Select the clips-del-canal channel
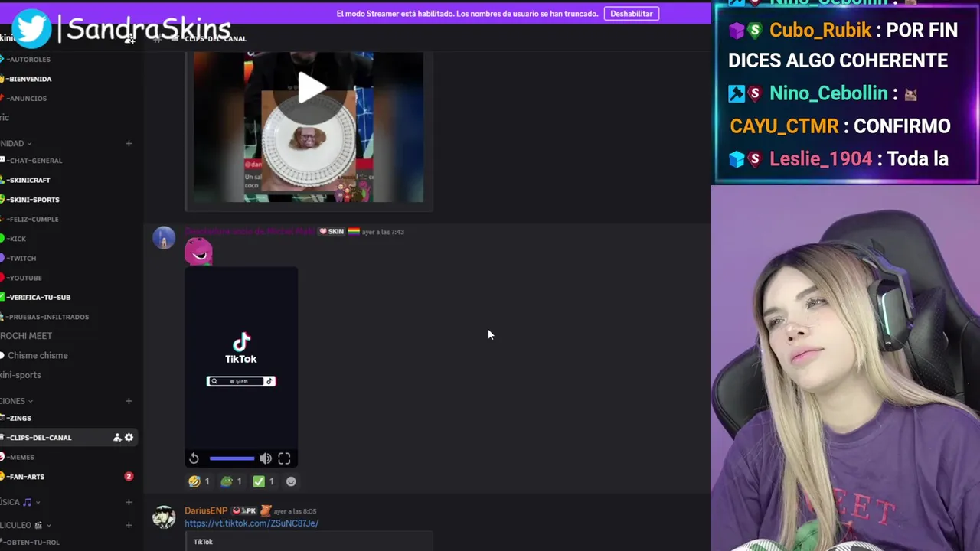 pos(40,438)
